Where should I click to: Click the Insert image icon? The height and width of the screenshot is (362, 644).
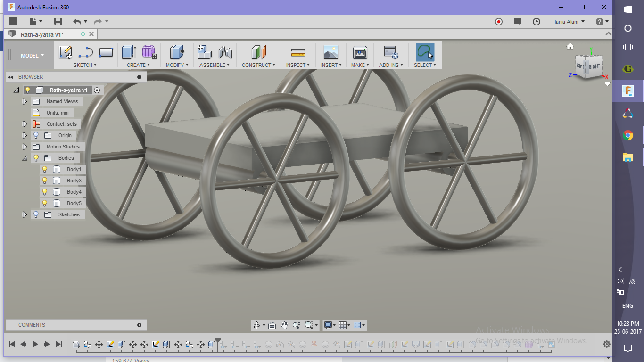[x=330, y=52]
